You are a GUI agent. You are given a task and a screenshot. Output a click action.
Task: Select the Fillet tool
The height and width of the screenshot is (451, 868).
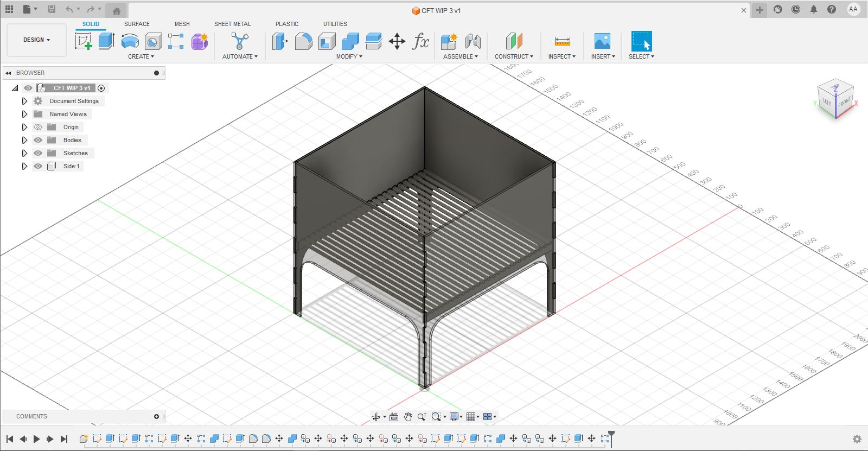coord(303,41)
